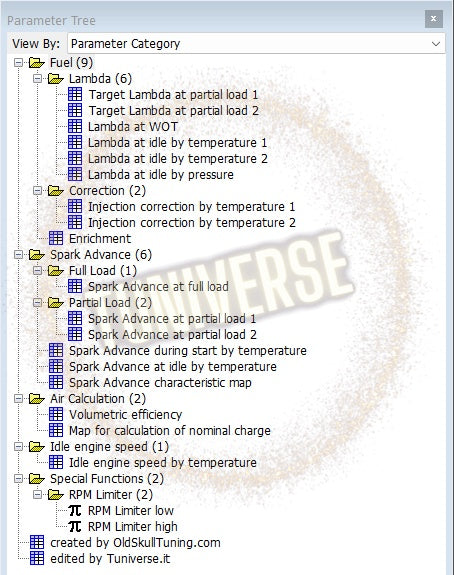Collapse the Air Calculation category
The width and height of the screenshot is (454, 575).
[18, 399]
